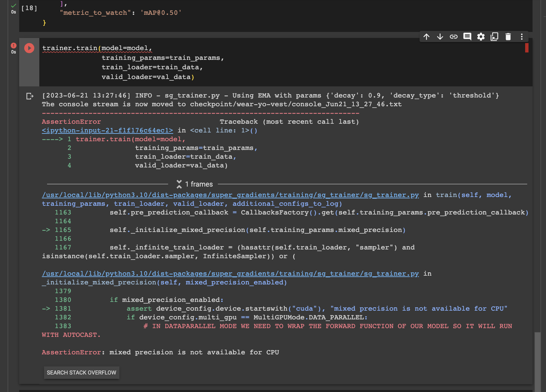
Task: Open the ipython-input-21 traceback link
Action: [107, 130]
